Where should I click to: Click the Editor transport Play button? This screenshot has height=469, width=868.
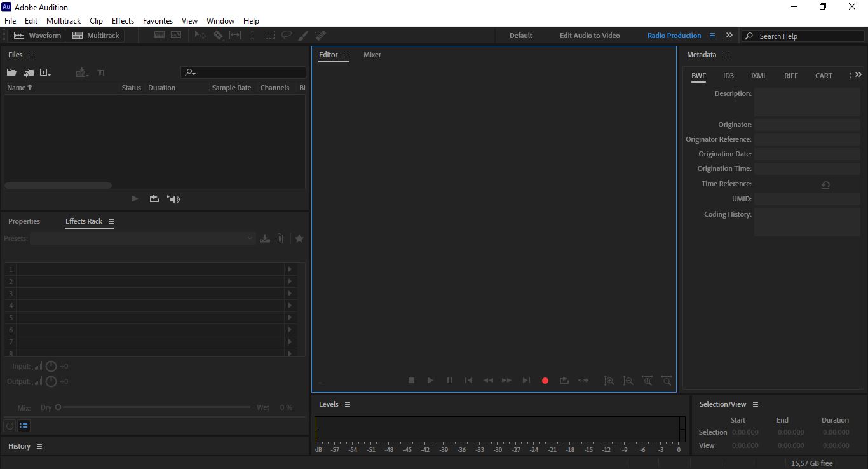(x=430, y=381)
